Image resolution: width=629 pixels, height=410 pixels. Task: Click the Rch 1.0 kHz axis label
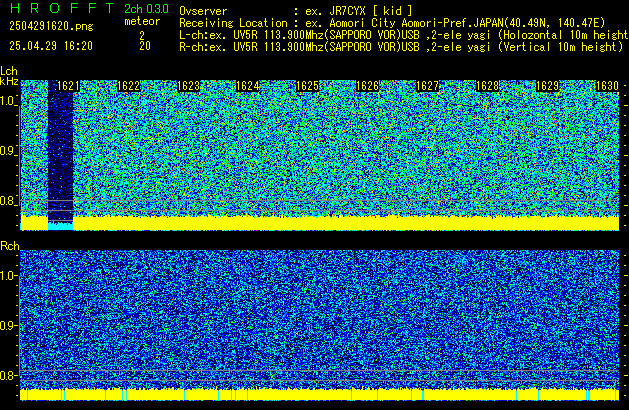pyautogui.click(x=8, y=276)
